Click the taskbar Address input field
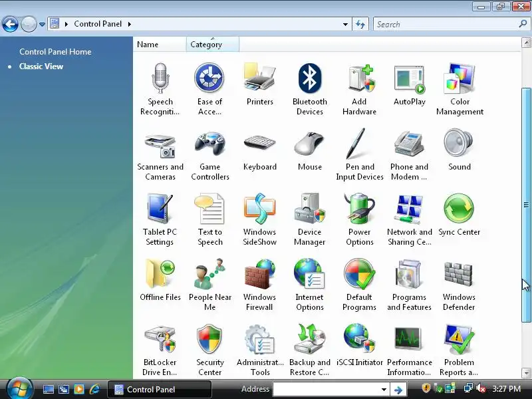The width and height of the screenshot is (532, 399). click(x=326, y=390)
